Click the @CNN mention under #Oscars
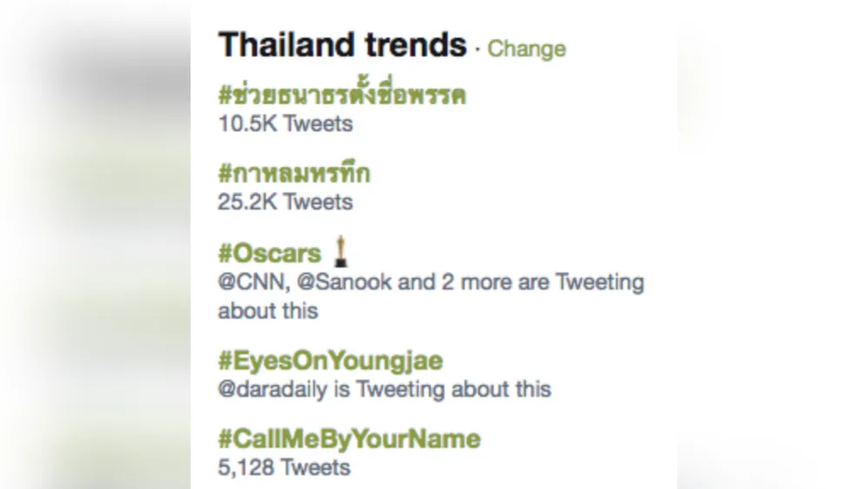The height and width of the screenshot is (489, 868). pos(253,282)
